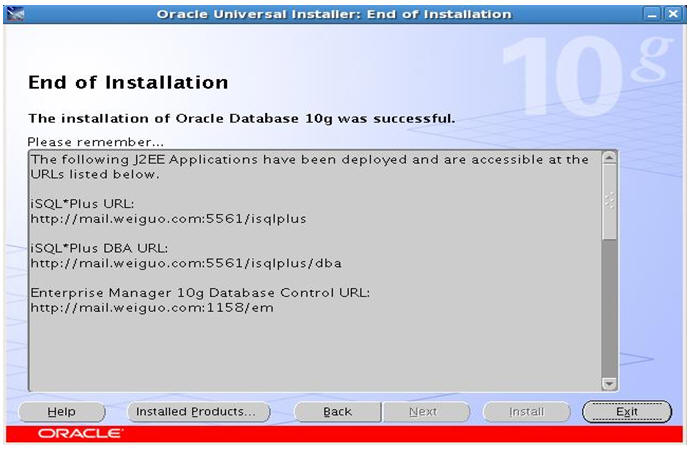Minimize the Oracle Universal Installer window
Screen dimensions: 695x450
tap(652, 14)
